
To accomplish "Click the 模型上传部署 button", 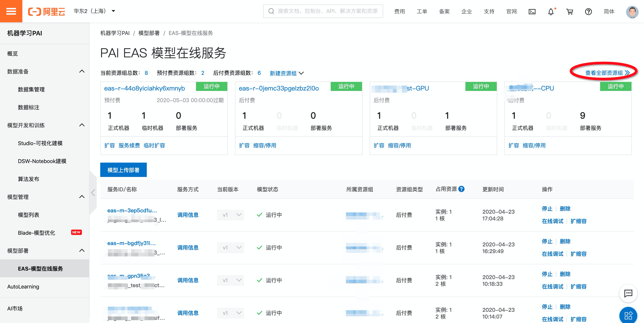I will [x=123, y=170].
